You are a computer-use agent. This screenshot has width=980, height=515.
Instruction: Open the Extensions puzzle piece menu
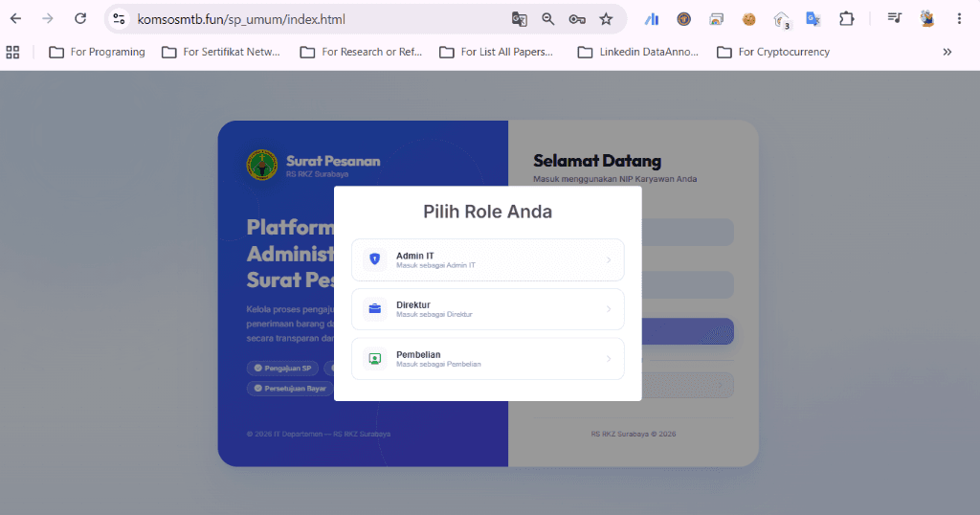click(846, 19)
